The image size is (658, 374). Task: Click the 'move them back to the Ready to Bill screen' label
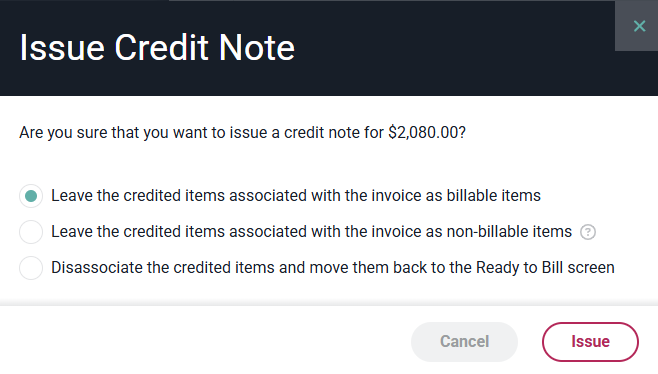tap(333, 268)
